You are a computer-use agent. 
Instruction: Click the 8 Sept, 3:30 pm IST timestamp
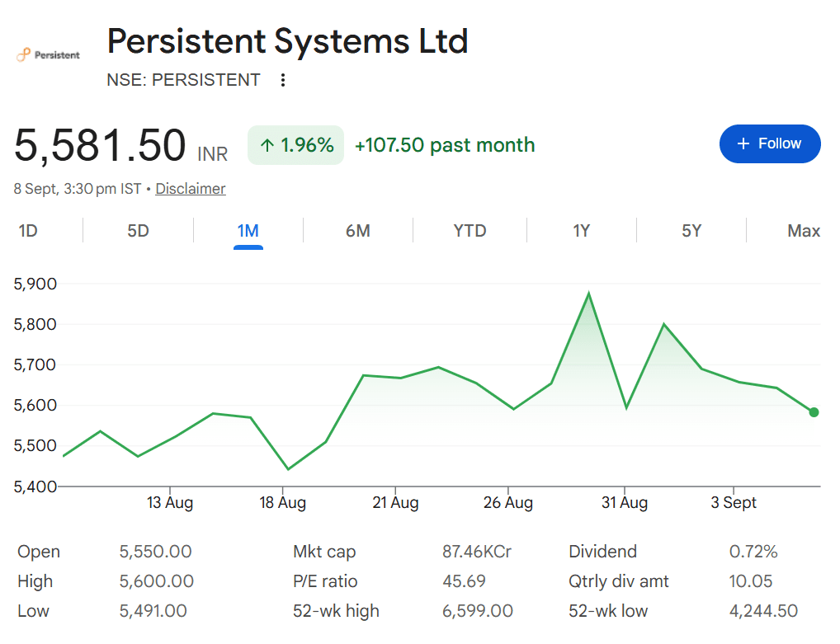[x=77, y=189]
